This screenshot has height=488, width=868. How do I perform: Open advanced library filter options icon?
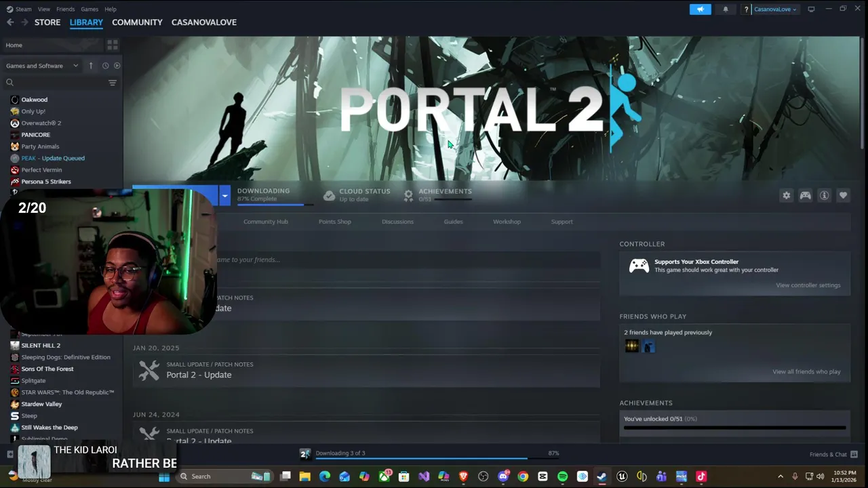click(113, 83)
